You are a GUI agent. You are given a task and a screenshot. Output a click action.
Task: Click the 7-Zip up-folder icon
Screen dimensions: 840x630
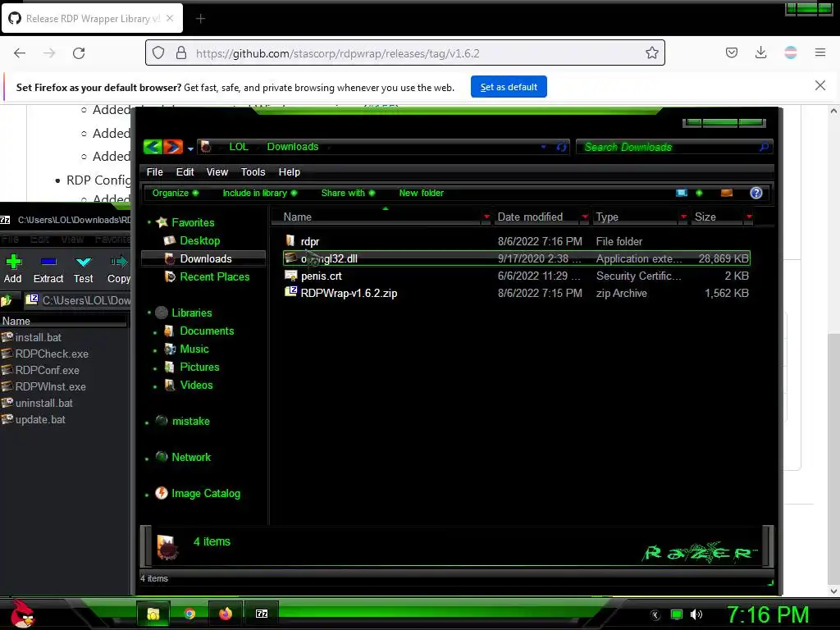(7, 300)
